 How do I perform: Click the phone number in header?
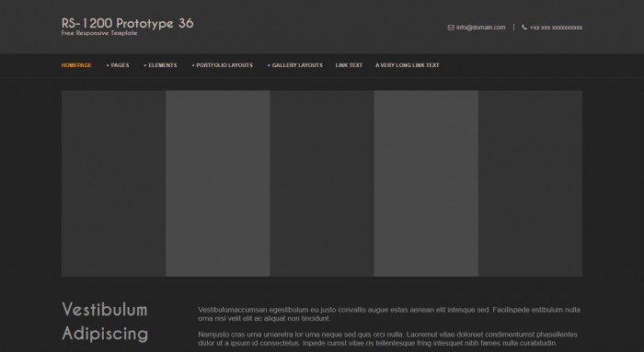click(x=556, y=28)
